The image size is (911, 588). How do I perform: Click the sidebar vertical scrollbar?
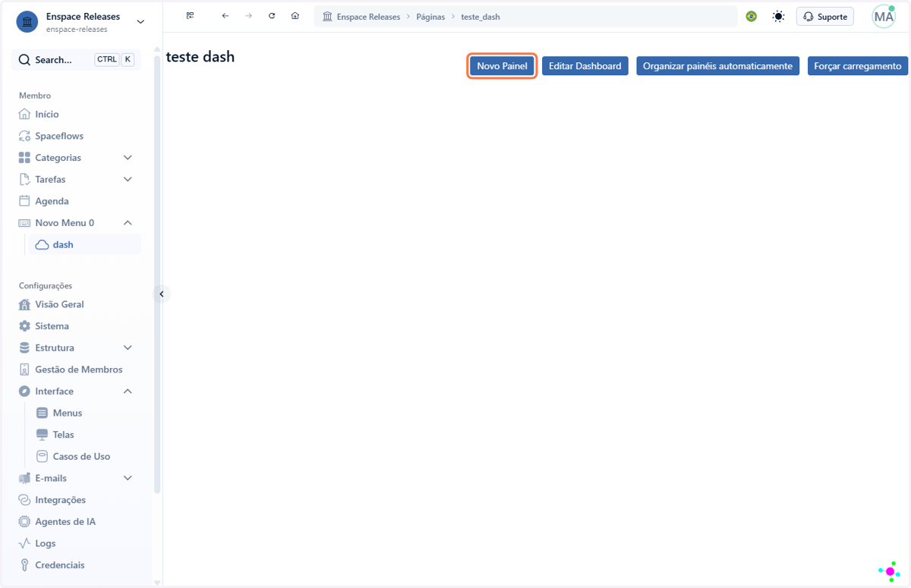point(157,273)
